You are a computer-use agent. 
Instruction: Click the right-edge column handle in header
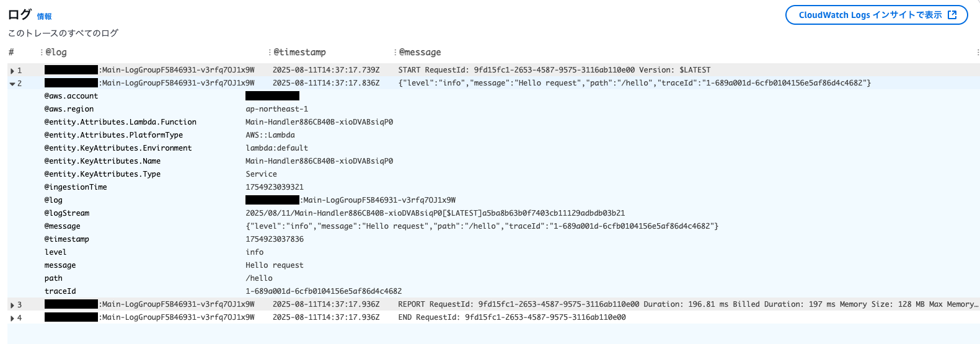978,52
